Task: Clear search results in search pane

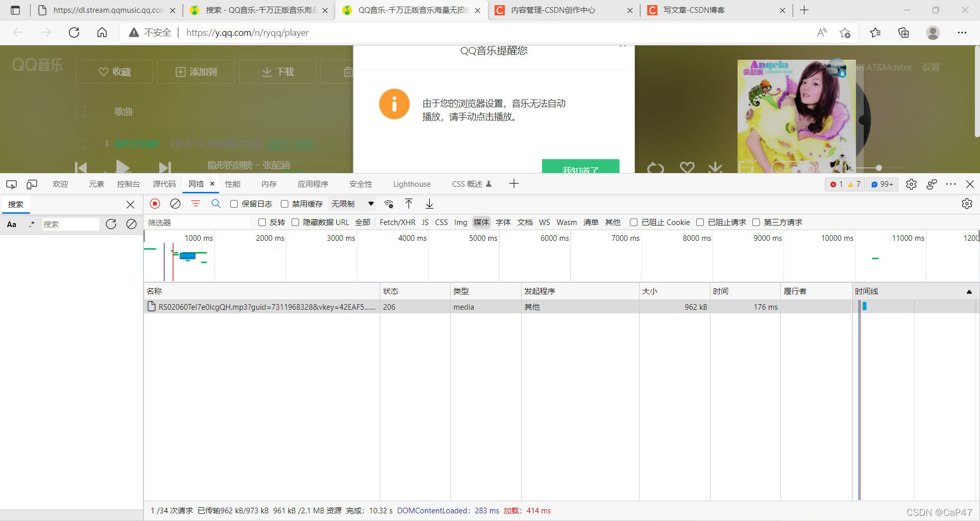Action: [x=131, y=224]
